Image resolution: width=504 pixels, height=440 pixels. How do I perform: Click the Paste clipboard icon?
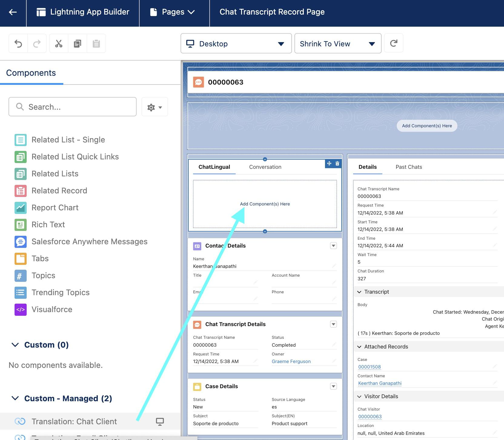coord(96,44)
